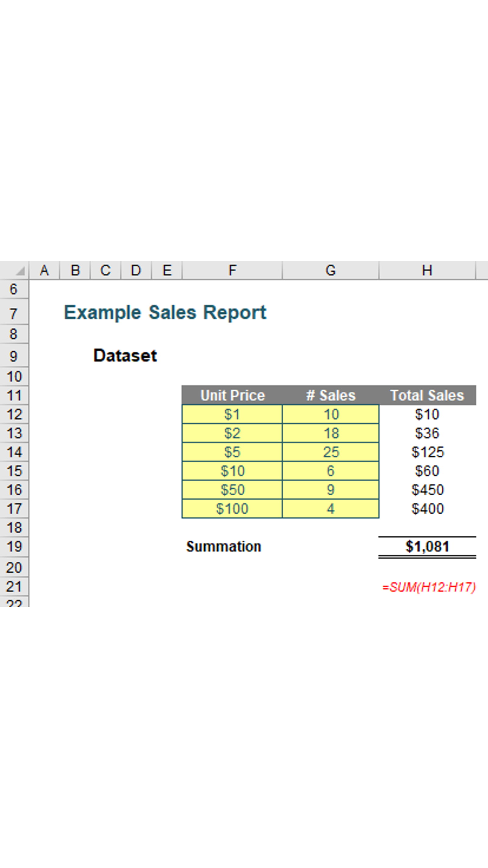This screenshot has height=868, width=488.
Task: Select row 12 header
Action: click(x=14, y=414)
